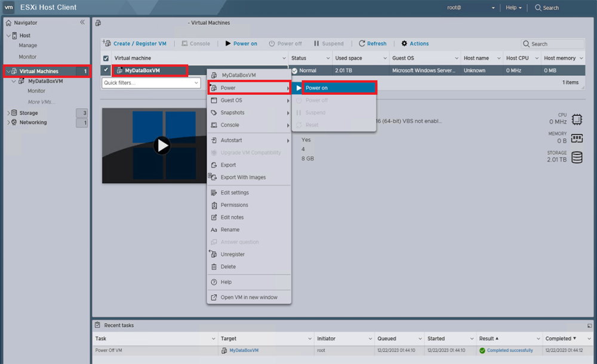
Task: Click the VM console preview thumbnail play button
Action: (162, 146)
